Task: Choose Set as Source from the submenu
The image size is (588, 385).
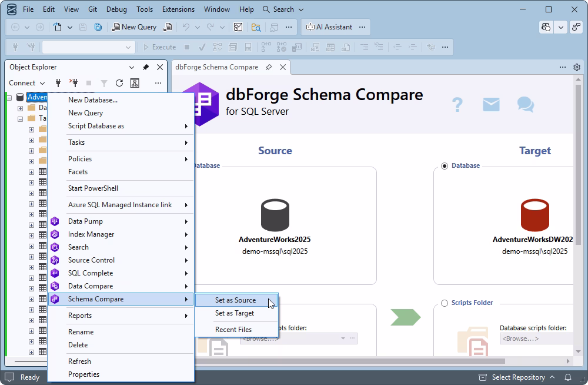Action: coord(236,300)
